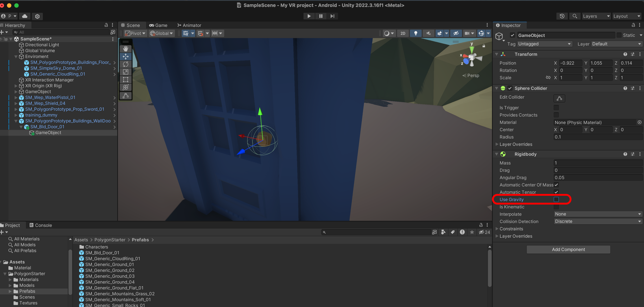
Task: Click the Edit Collider button icon
Action: pos(559,98)
